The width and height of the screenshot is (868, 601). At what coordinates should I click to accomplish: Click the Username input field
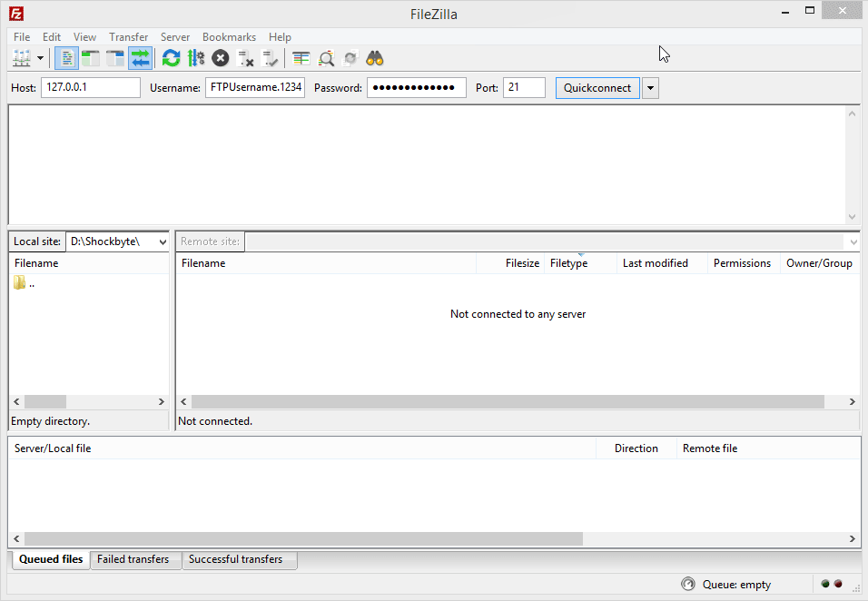pos(255,87)
